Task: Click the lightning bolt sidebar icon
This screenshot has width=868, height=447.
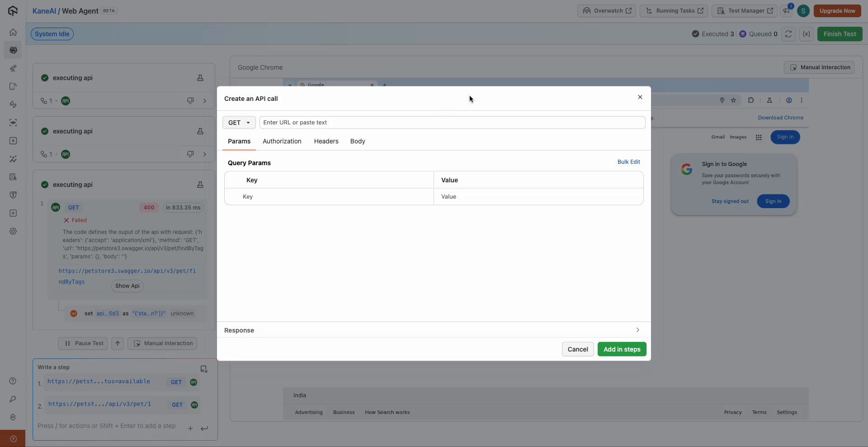Action: [x=13, y=141]
